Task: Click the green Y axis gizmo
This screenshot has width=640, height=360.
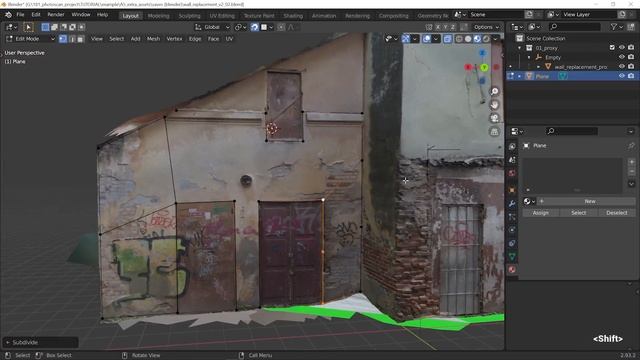Action: click(484, 67)
